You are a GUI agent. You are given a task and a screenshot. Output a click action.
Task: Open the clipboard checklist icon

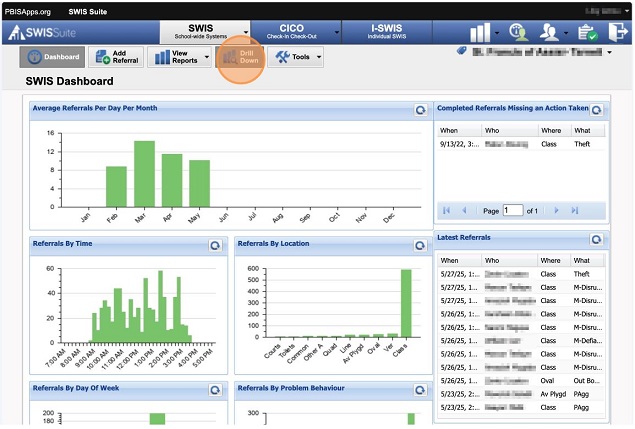pos(588,32)
